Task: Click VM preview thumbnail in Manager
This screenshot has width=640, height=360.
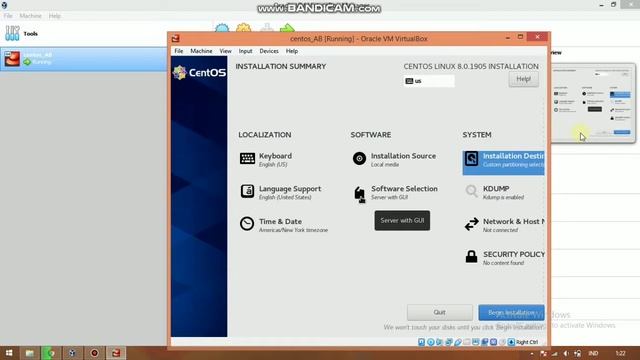Action: (x=593, y=102)
